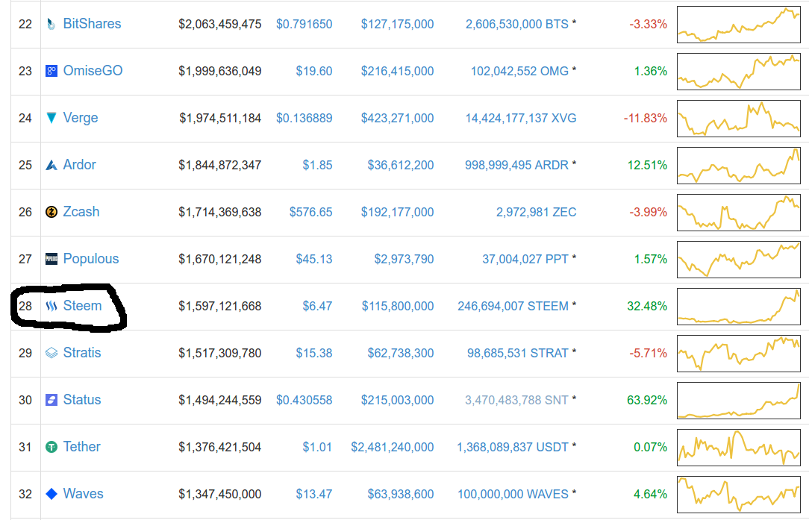The width and height of the screenshot is (812, 520).
Task: Click Stratis price $15.38
Action: pos(313,353)
